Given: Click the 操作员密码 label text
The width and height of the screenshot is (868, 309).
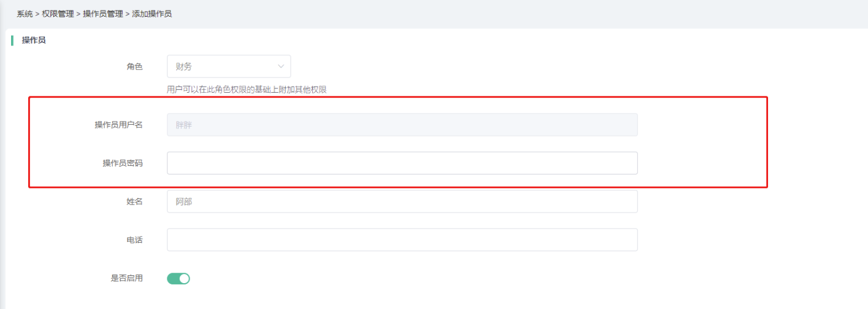Looking at the screenshot, I should coord(122,163).
